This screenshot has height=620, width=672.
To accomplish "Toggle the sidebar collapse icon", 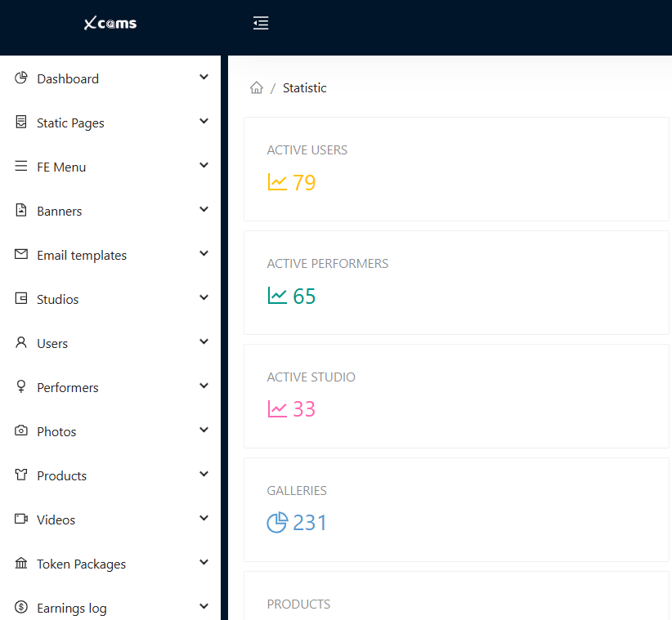I will point(261,23).
